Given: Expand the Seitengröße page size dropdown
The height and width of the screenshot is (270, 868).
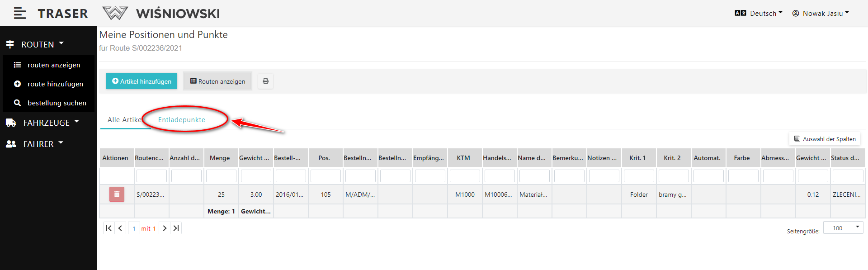Looking at the screenshot, I should (857, 227).
